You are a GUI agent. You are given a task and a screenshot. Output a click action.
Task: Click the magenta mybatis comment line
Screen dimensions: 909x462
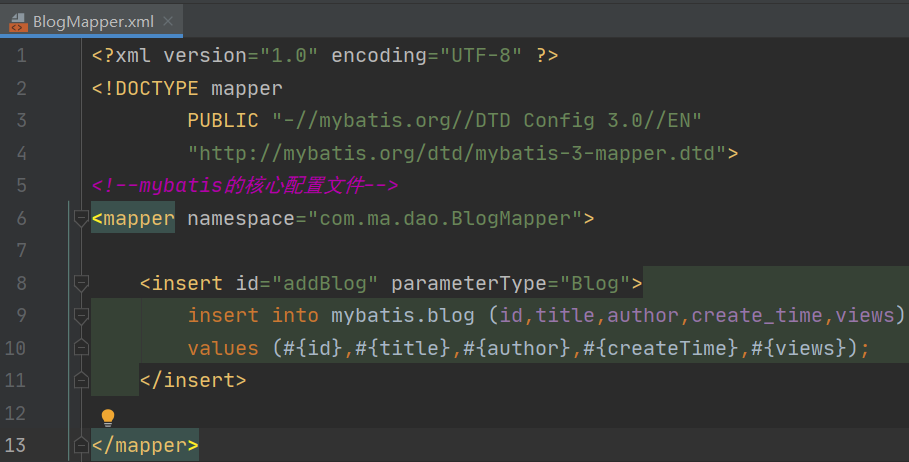point(245,185)
